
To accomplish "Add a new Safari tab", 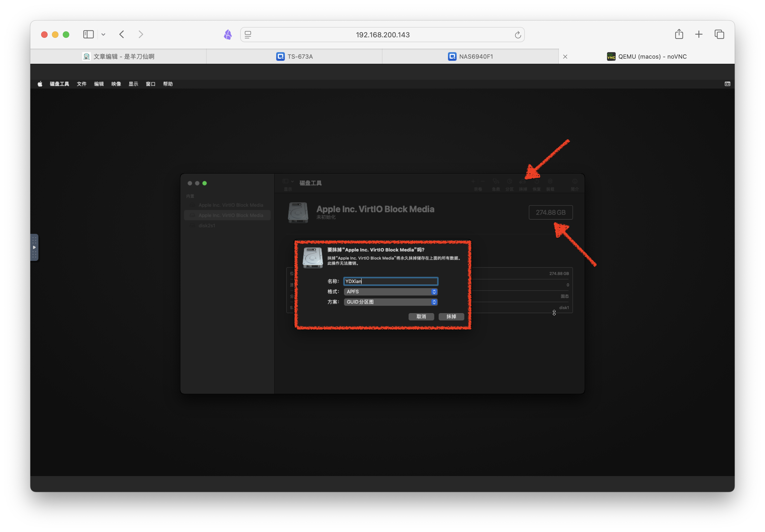I will [699, 34].
